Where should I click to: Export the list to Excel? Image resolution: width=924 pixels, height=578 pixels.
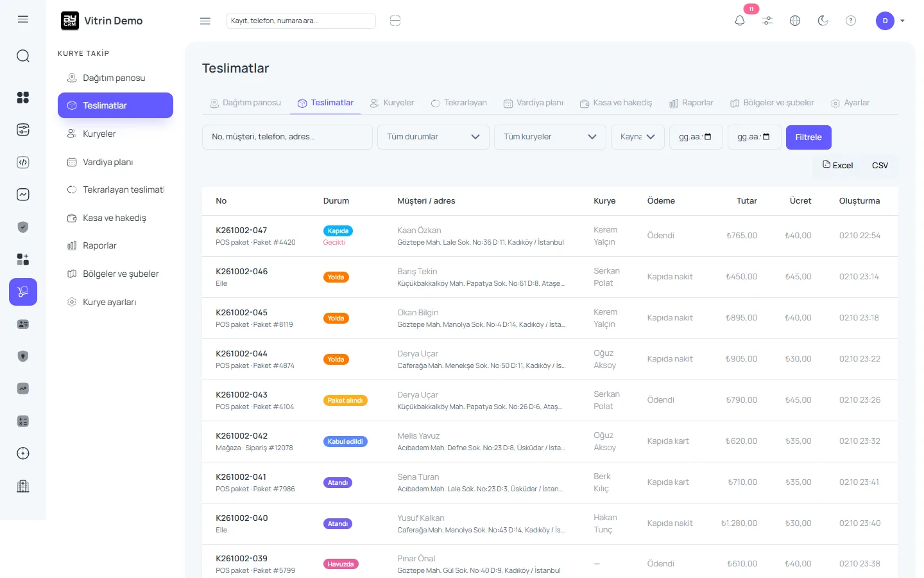tap(838, 165)
